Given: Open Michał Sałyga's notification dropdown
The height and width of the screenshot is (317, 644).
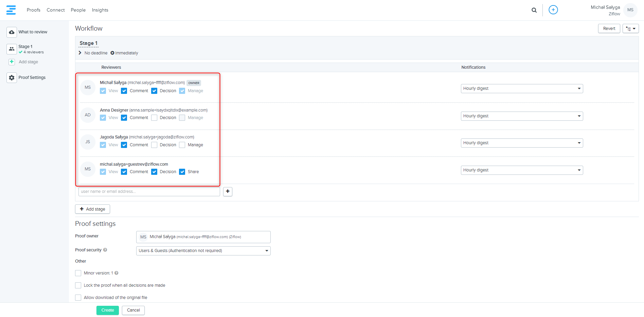Looking at the screenshot, I should (x=521, y=89).
